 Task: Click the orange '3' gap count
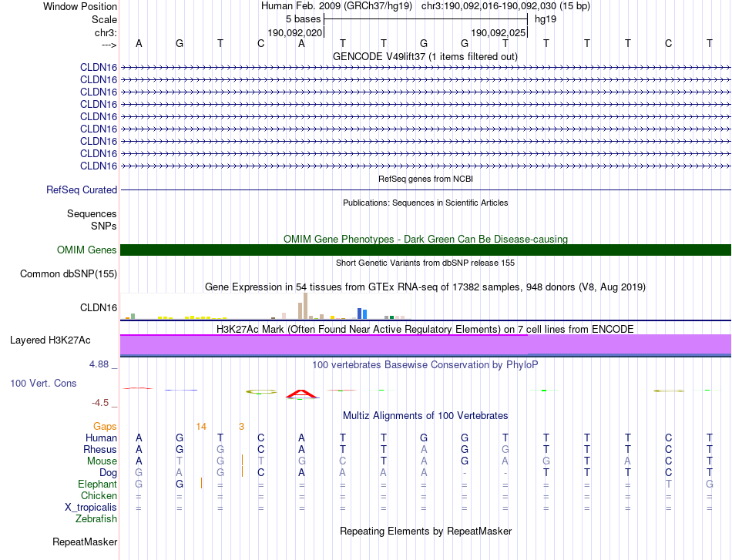241,426
